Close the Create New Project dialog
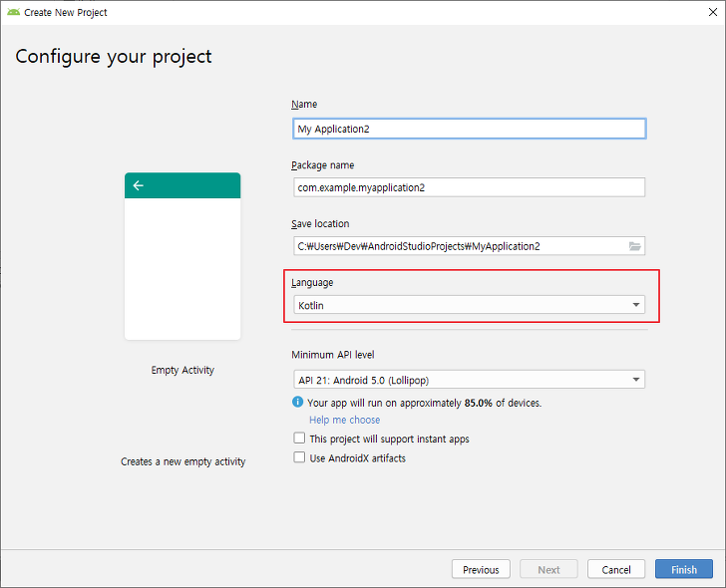The width and height of the screenshot is (726, 588). pyautogui.click(x=713, y=13)
